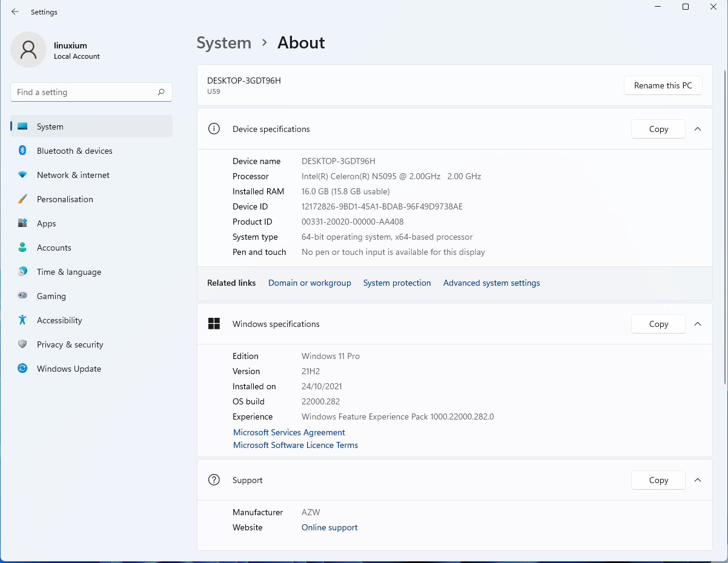This screenshot has width=728, height=563.
Task: Click the Network wifi icon
Action: pyautogui.click(x=22, y=175)
